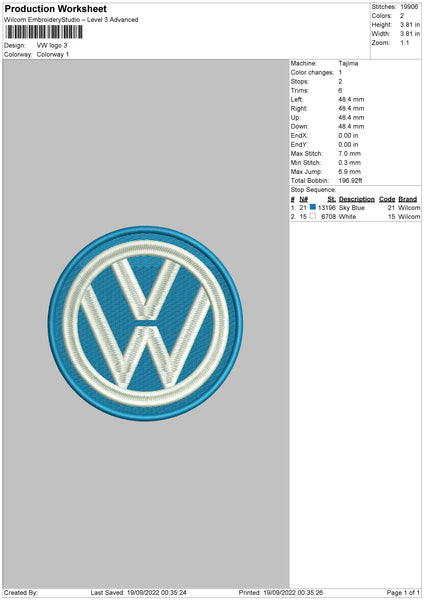Image resolution: width=424 pixels, height=600 pixels.
Task: Click the Code column header
Action: [x=387, y=199]
